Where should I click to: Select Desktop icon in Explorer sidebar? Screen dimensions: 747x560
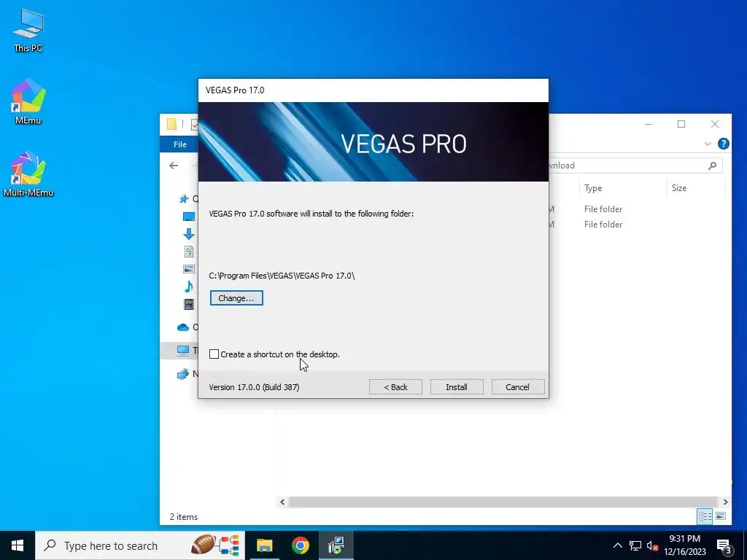click(189, 217)
